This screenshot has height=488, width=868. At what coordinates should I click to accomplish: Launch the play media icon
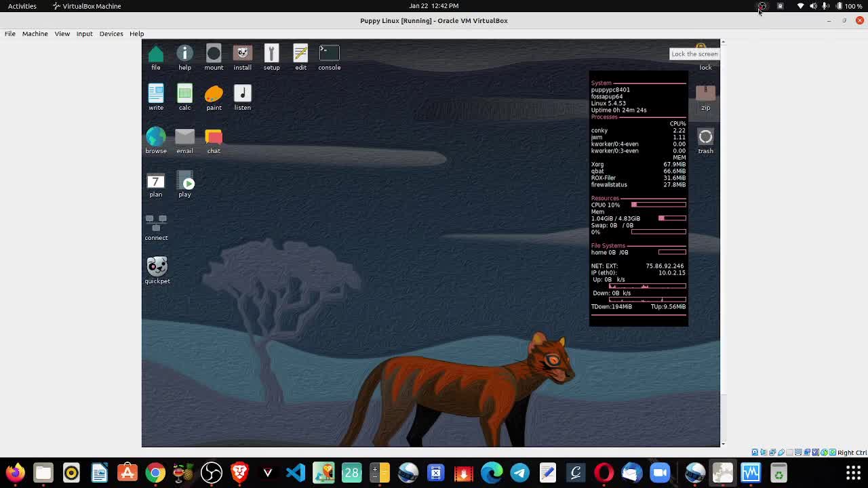coord(184,184)
